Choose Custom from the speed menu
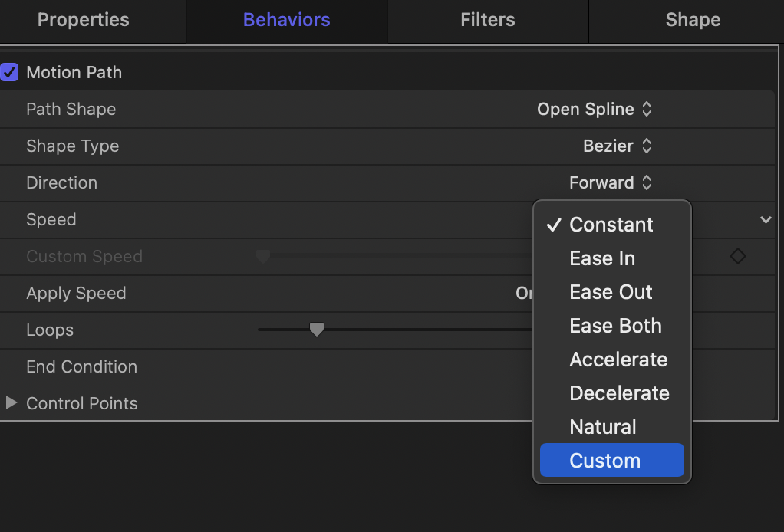 (604, 461)
